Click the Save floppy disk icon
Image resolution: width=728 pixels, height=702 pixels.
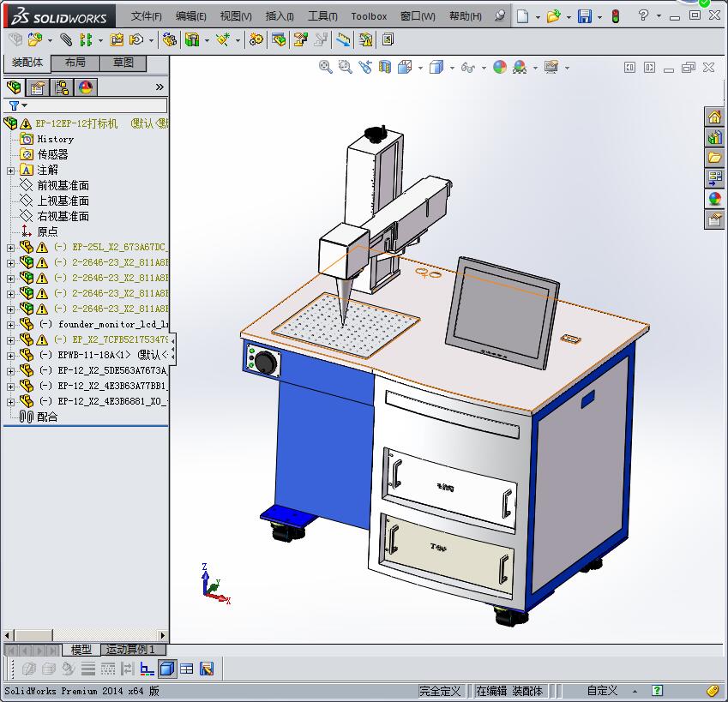[x=585, y=16]
